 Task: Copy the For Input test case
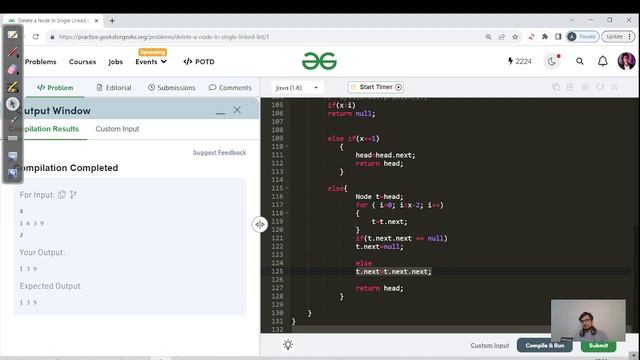click(62, 195)
